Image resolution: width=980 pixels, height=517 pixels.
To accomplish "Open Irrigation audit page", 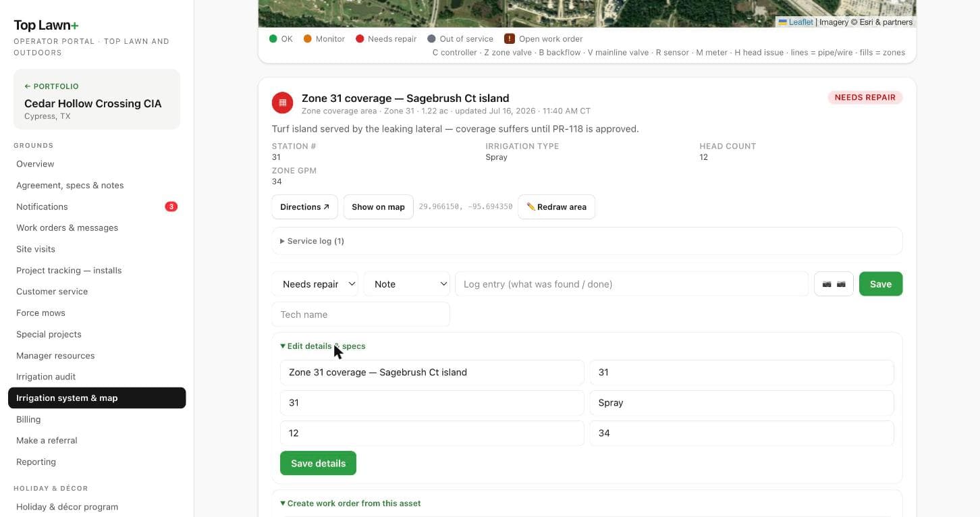I will coord(97,377).
